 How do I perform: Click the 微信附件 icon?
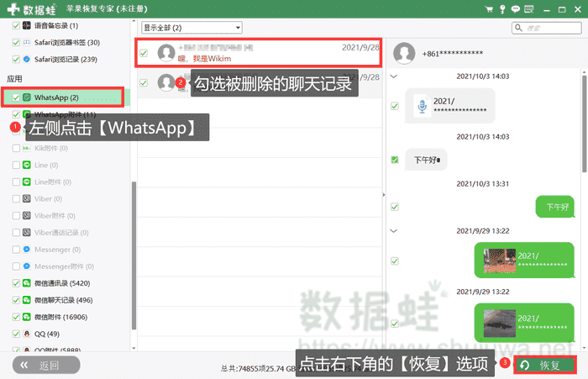(27, 317)
